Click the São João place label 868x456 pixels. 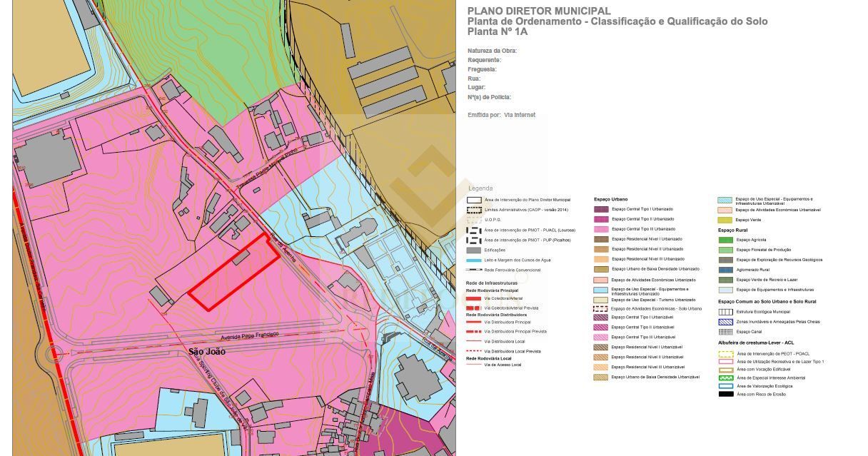coord(206,352)
